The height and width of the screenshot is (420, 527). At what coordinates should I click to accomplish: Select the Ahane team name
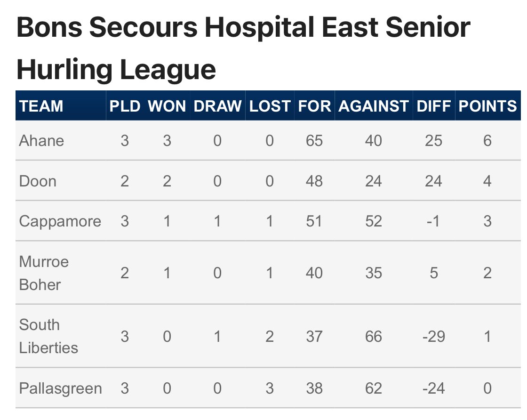[x=41, y=141]
